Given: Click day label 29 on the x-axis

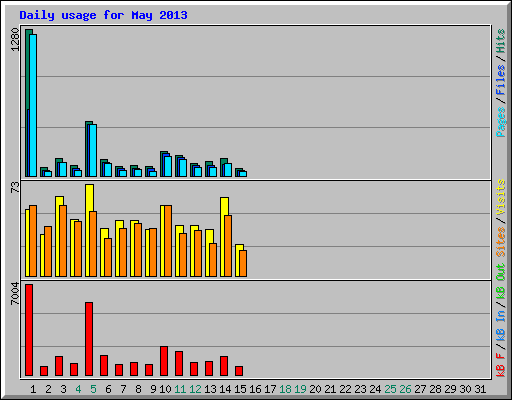Looking at the screenshot, I should coord(450,389).
